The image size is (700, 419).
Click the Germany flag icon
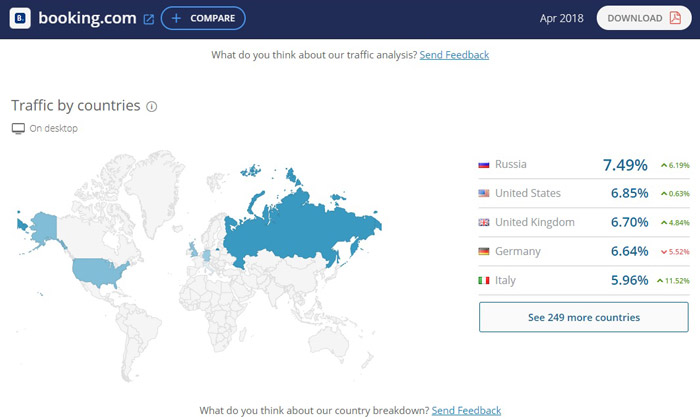pos(484,251)
